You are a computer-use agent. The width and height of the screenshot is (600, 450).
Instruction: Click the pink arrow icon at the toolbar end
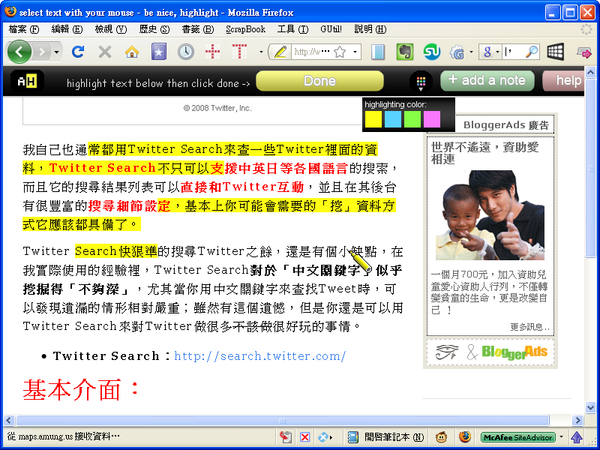(x=584, y=52)
